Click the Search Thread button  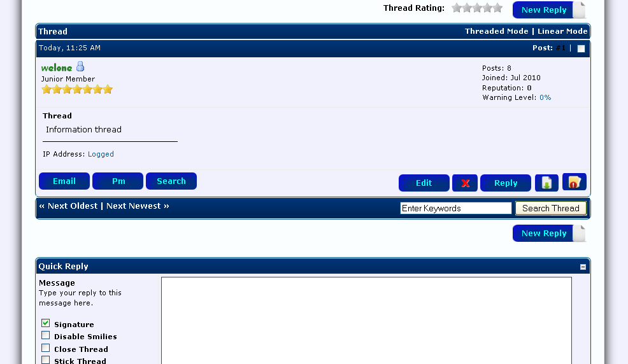(x=551, y=208)
